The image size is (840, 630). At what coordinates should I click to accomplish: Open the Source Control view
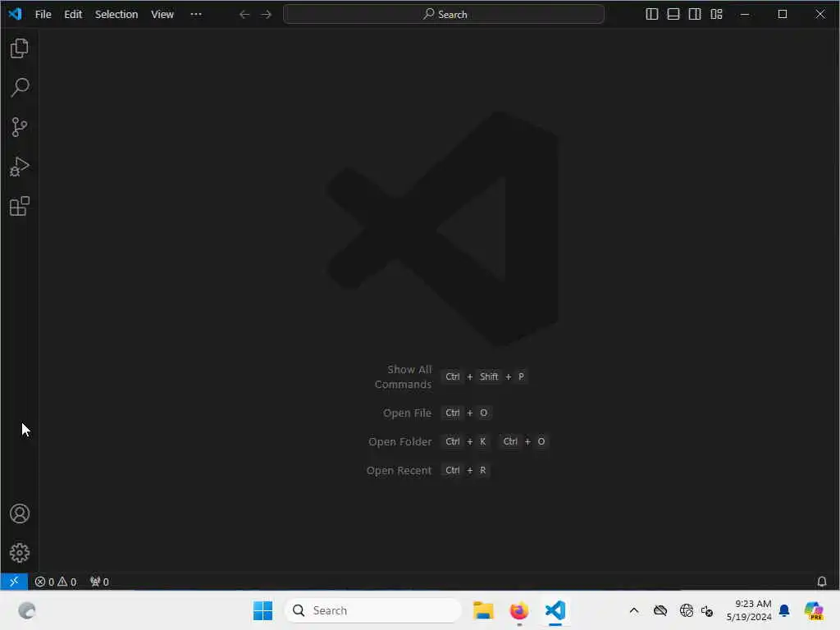[20, 127]
